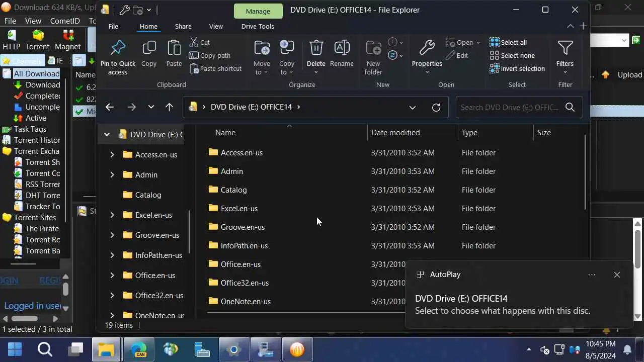
Task: Open BitComet's View menu
Action: 33,21
